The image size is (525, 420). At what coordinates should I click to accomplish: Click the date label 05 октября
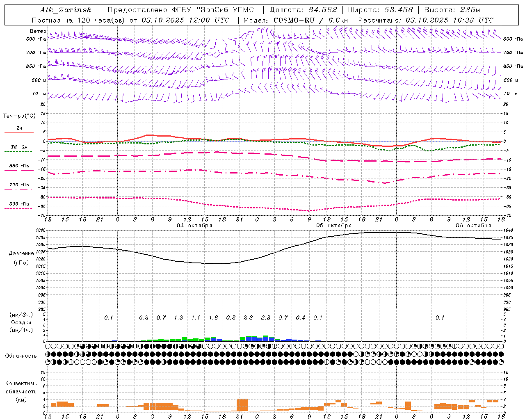334,226
